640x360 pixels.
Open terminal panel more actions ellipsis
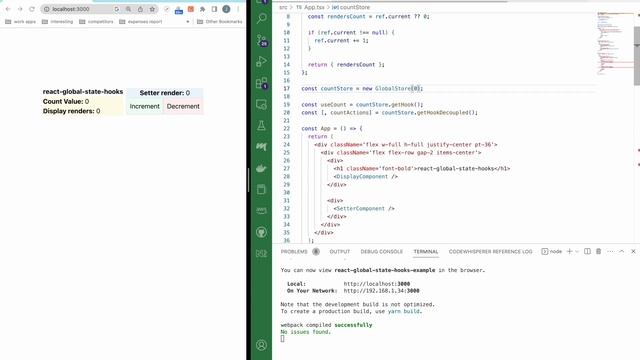(x=610, y=251)
